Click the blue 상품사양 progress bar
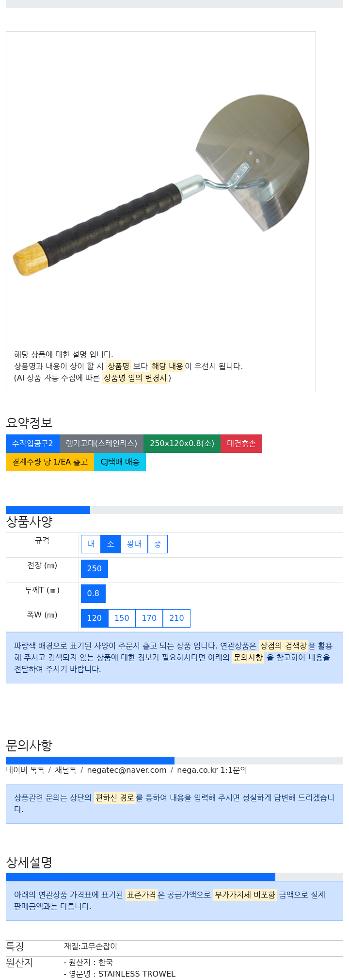The height and width of the screenshot is (980, 349). pyautogui.click(x=48, y=510)
